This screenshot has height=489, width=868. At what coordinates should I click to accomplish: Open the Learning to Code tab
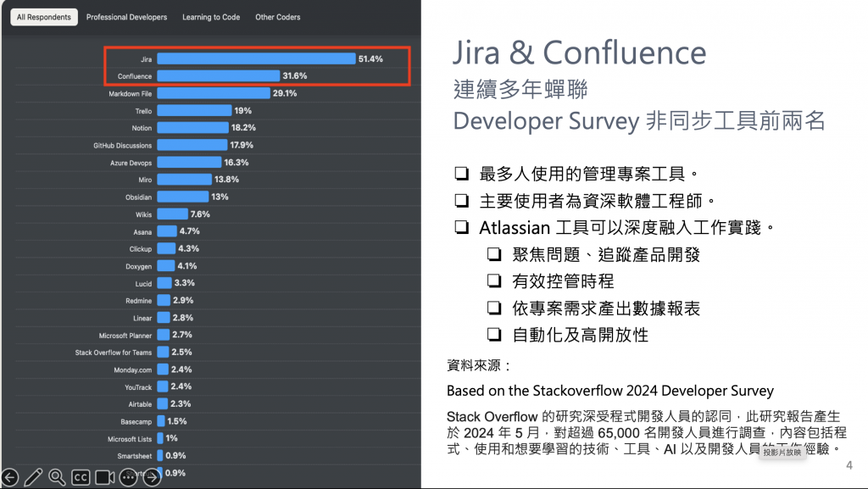click(211, 17)
